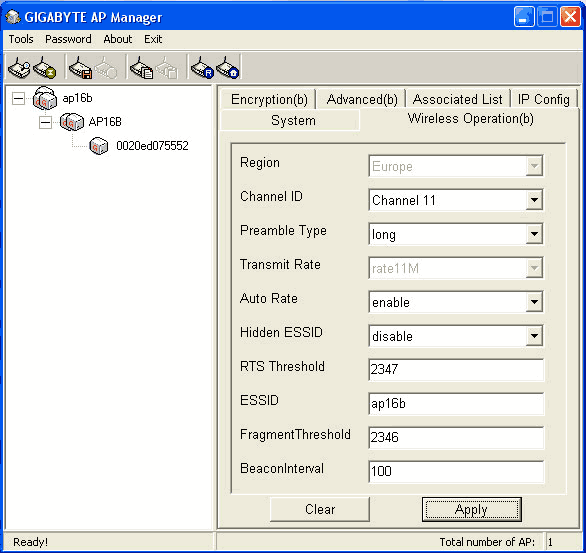Screen dimensions: 586x553
Task: Select the device icon beside 0020ed075552
Action: point(99,146)
